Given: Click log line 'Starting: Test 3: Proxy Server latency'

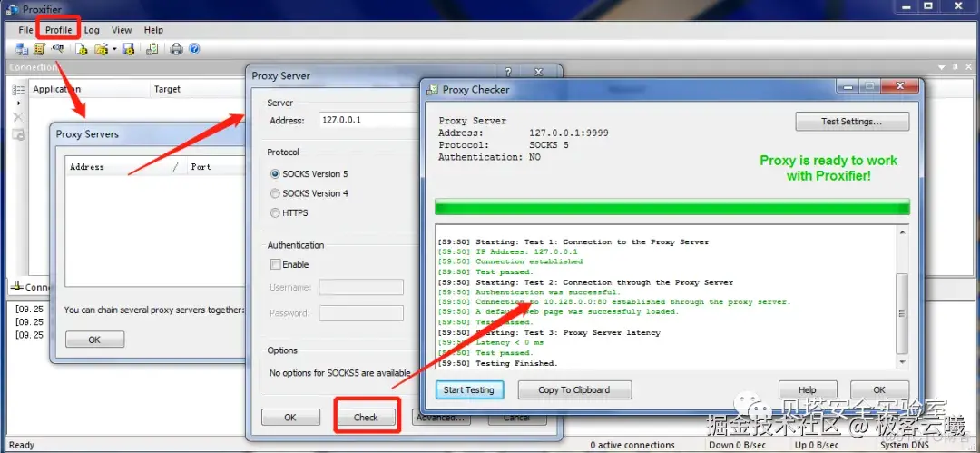Looking at the screenshot, I should (567, 332).
